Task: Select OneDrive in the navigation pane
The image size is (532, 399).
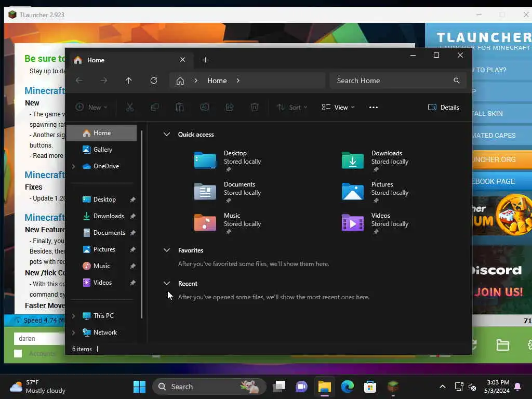Action: (x=106, y=166)
